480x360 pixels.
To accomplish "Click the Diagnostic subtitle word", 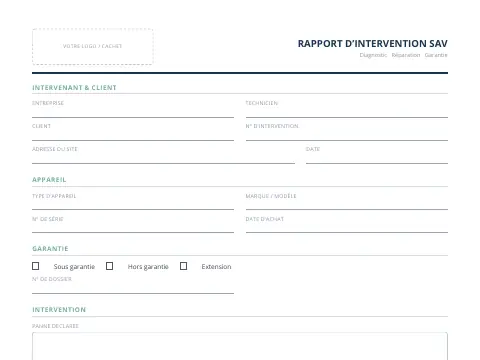I will click(373, 55).
